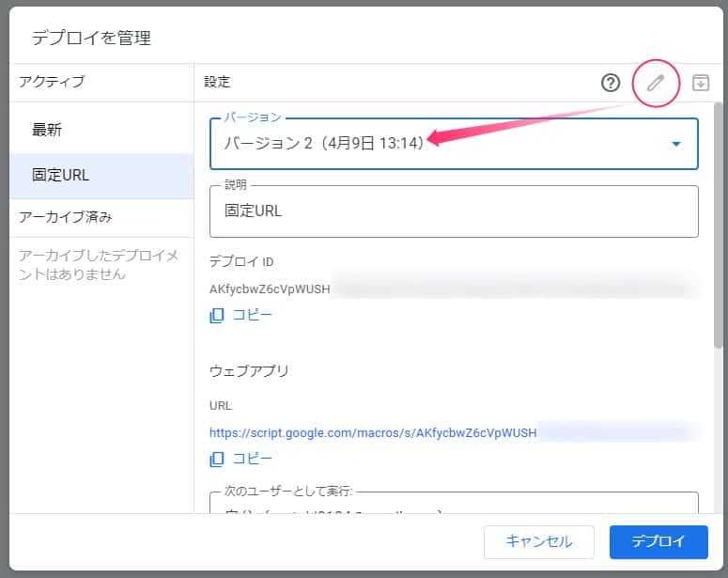
Task: Click the アクティブ section header
Action: (52, 82)
